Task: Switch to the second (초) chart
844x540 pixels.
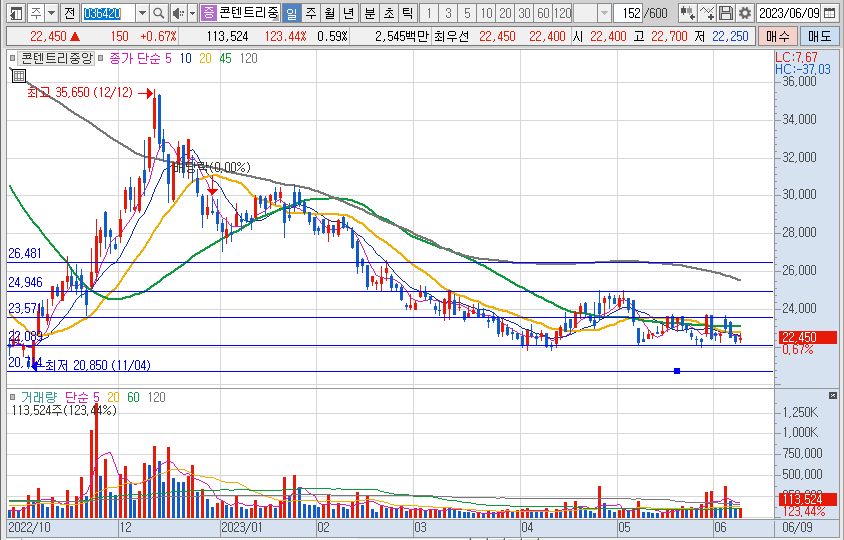Action: click(389, 13)
